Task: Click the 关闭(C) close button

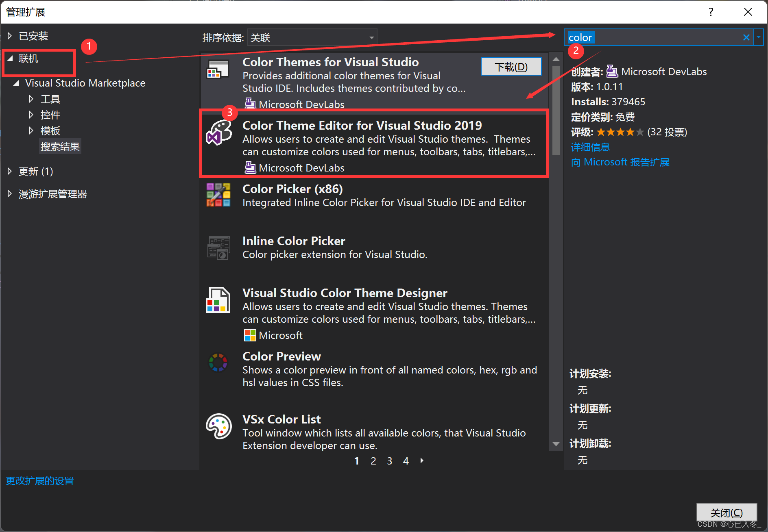Action: click(727, 512)
